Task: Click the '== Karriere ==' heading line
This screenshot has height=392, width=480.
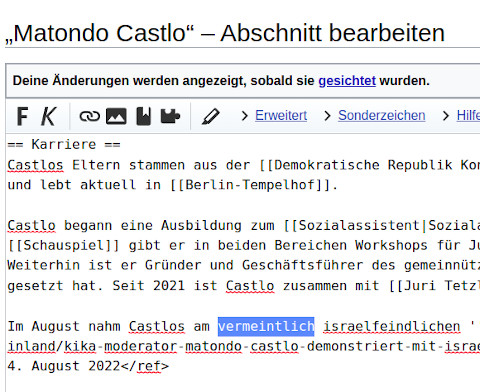Action: tap(64, 145)
